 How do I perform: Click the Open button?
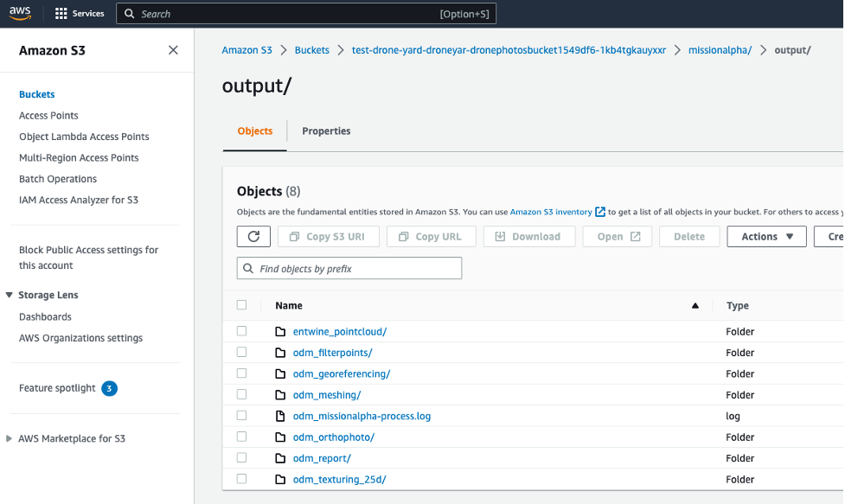617,236
